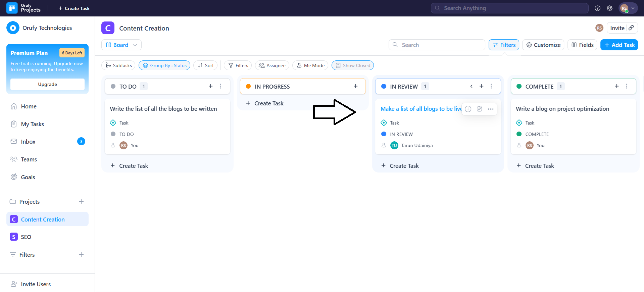The image size is (644, 292).
Task: Click the blue Add Task button
Action: [619, 45]
